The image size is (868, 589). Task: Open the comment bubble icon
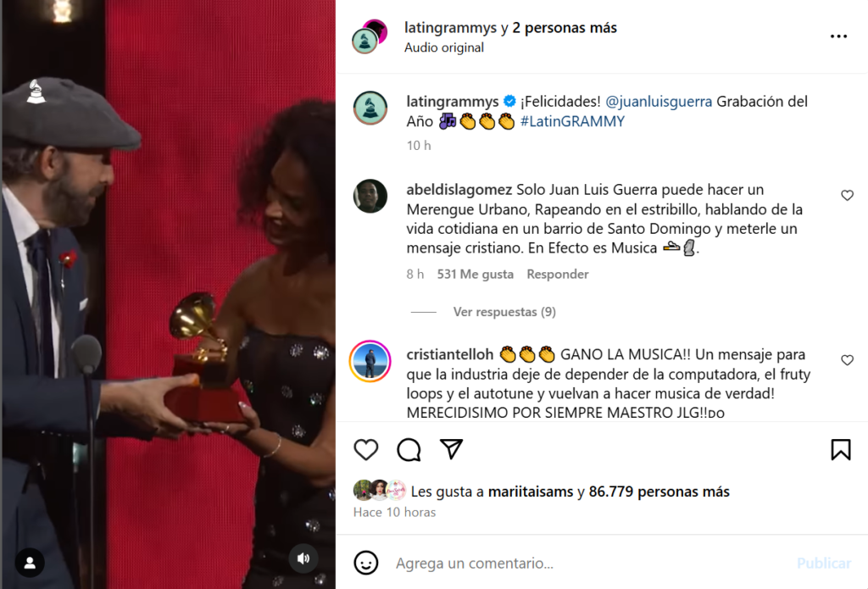coord(409,449)
